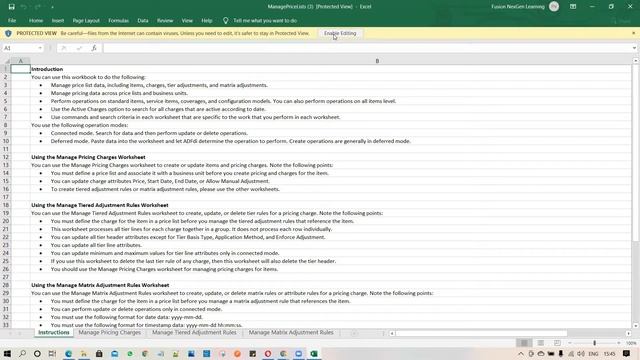Screen dimensions: 640x360
Task: Click the Tell me lightbulb icon
Action: pyautogui.click(x=225, y=20)
